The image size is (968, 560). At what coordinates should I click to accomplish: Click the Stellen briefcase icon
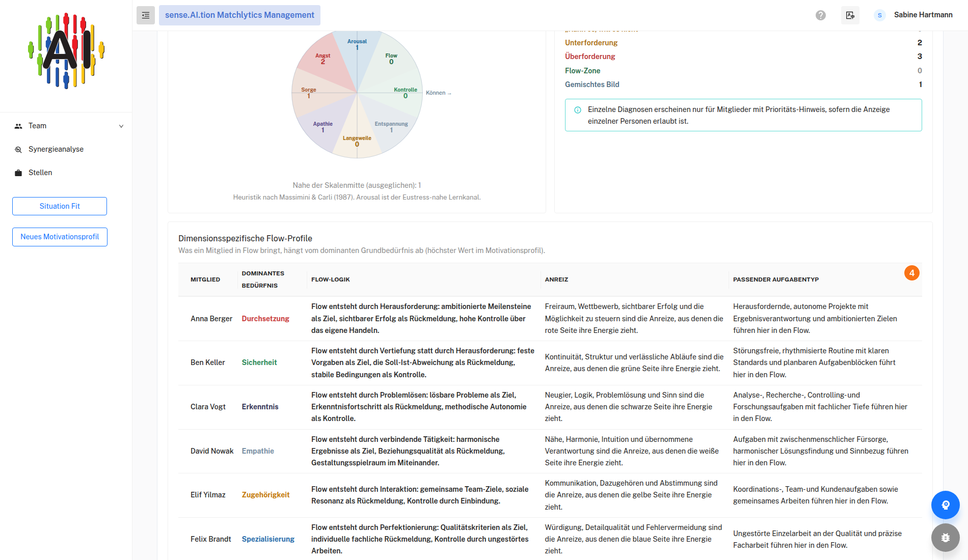(18, 173)
